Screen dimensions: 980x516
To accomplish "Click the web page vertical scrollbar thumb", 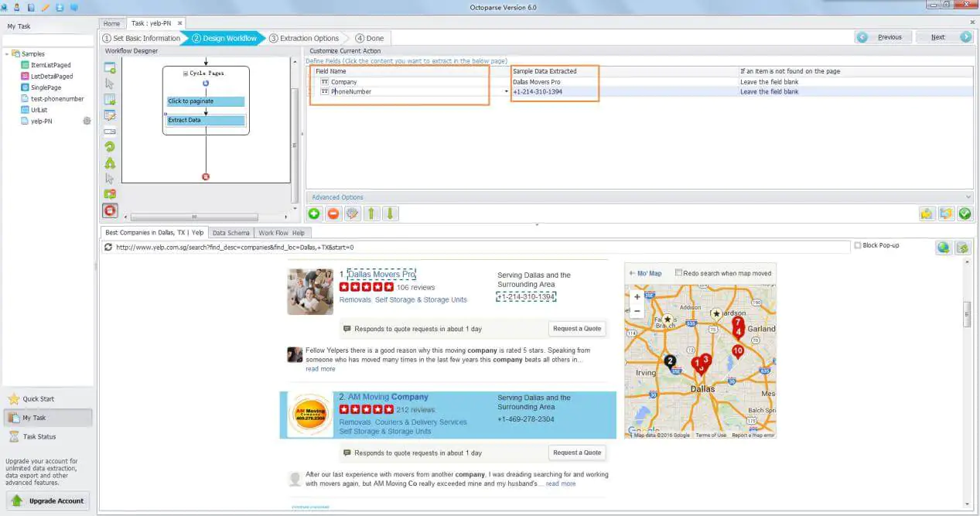I will coord(966,314).
